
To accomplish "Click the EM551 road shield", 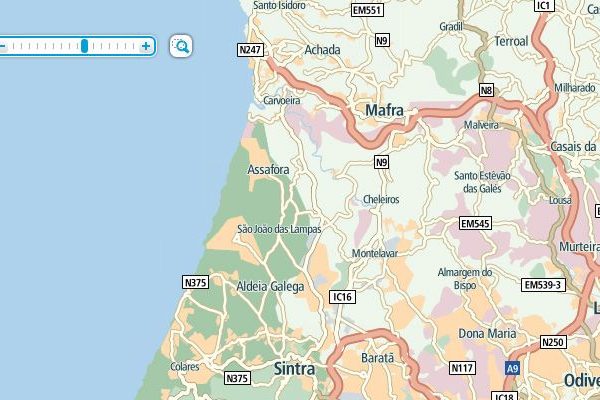I will coord(367,10).
